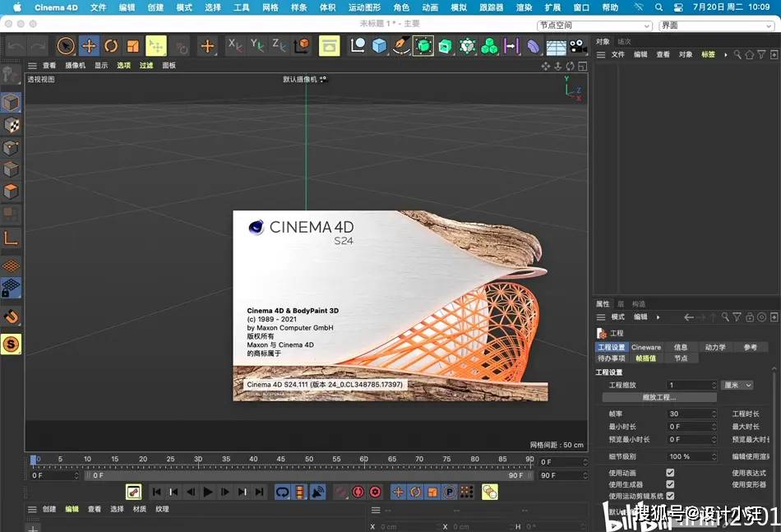Switch to Texture mode in sidebar

(11, 125)
